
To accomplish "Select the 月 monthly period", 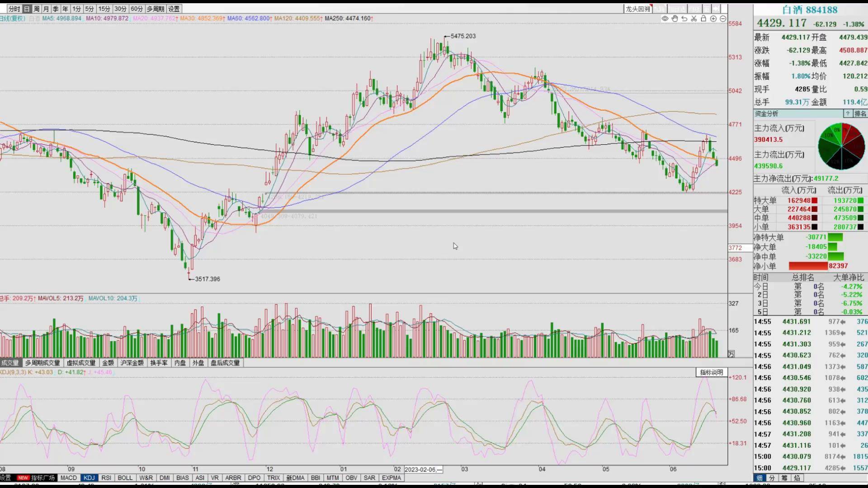I will 46,9.
